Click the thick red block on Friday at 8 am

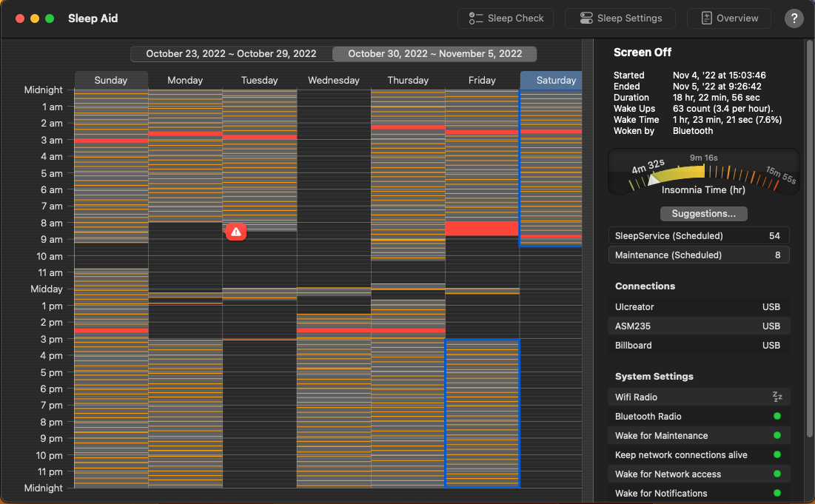[482, 229]
